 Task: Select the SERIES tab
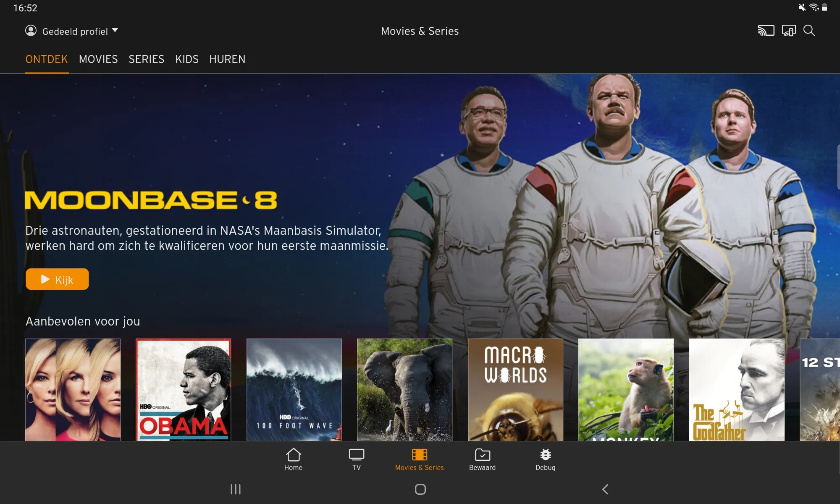146,59
